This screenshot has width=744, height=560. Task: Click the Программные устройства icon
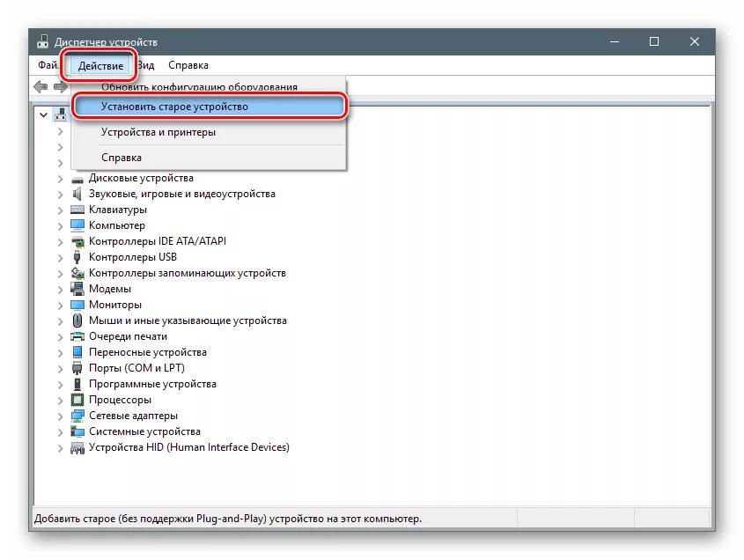click(77, 384)
